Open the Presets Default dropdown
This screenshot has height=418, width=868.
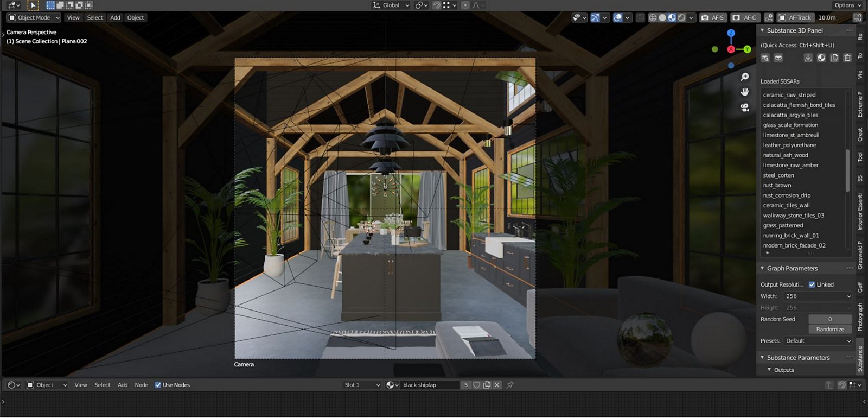click(818, 341)
